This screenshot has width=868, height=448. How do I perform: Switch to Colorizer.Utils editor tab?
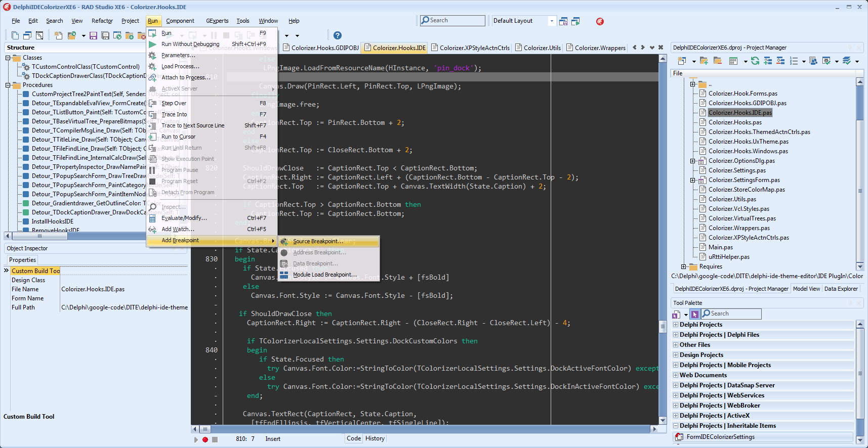point(538,48)
